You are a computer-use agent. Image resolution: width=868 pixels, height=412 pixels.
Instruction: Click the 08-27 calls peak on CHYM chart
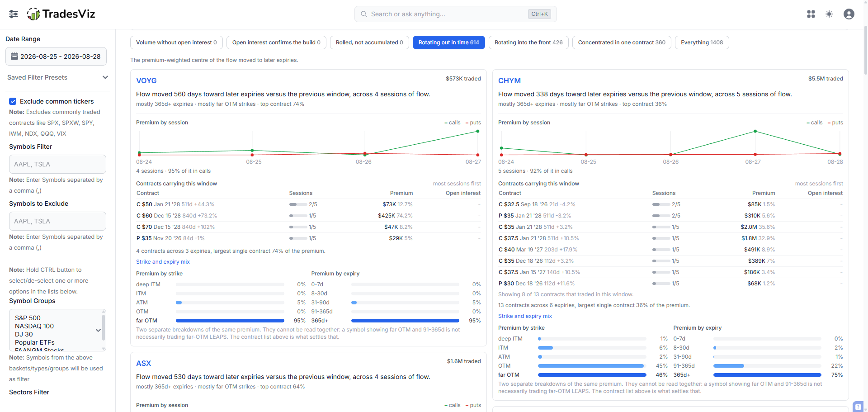755,132
